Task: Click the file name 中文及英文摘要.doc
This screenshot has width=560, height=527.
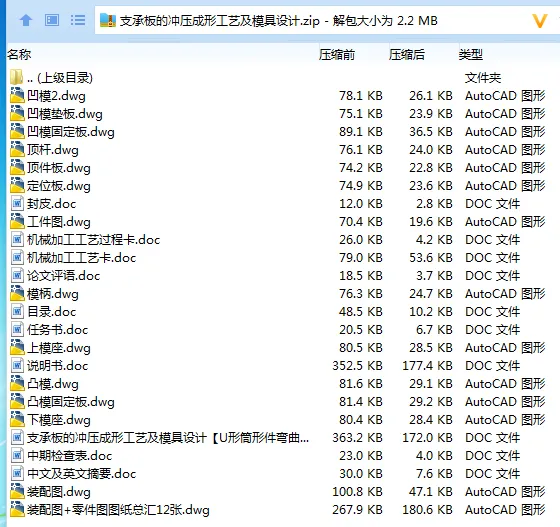Action: (81, 474)
